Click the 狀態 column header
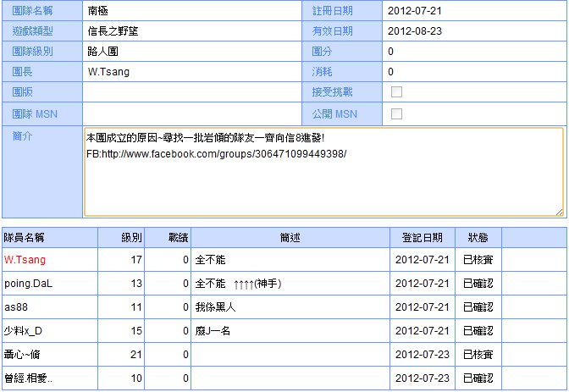The height and width of the screenshot is (392, 569). 477,238
